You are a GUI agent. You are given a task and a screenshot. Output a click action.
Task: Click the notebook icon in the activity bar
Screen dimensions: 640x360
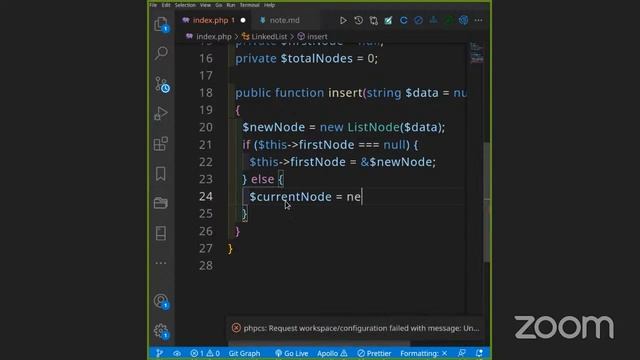[161, 233]
